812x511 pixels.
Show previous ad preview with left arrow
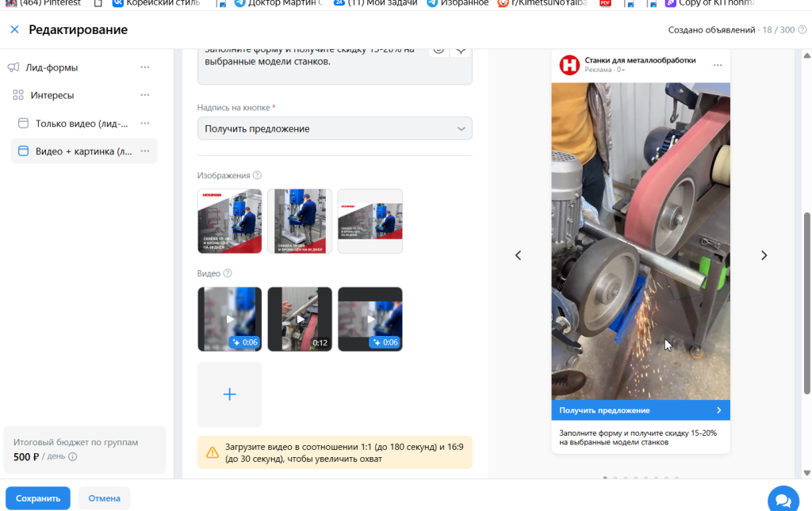518,255
